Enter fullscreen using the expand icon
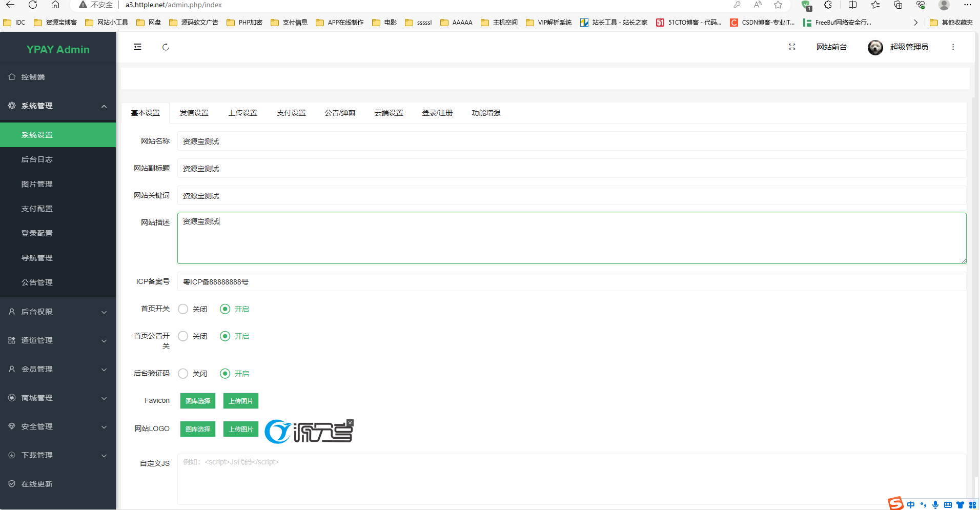Image resolution: width=980 pixels, height=510 pixels. point(792,47)
